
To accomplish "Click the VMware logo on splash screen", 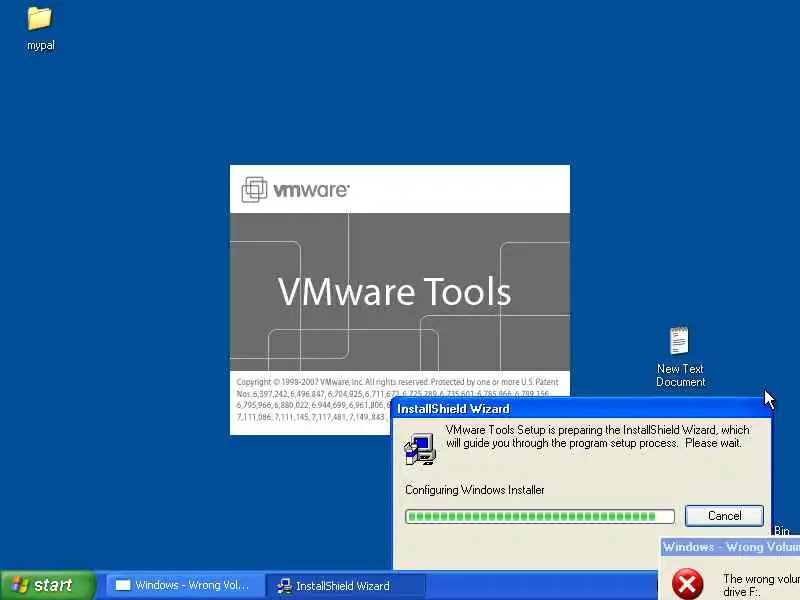I will (295, 190).
